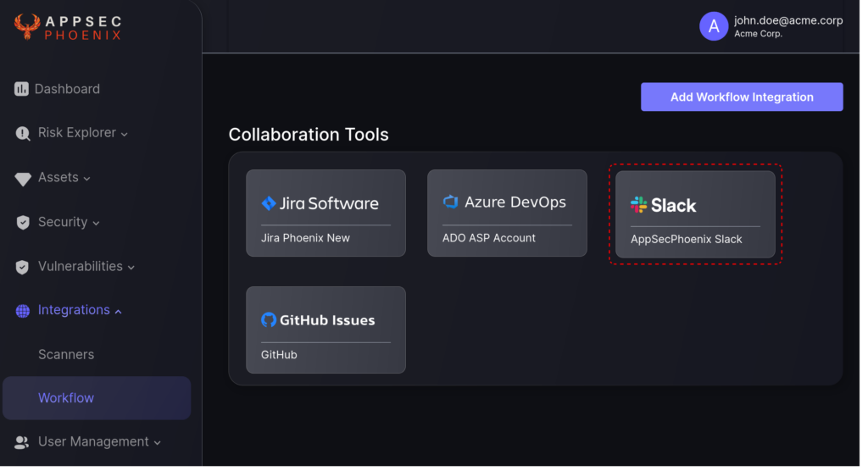Open the Vulnerabilities menu label

(81, 268)
